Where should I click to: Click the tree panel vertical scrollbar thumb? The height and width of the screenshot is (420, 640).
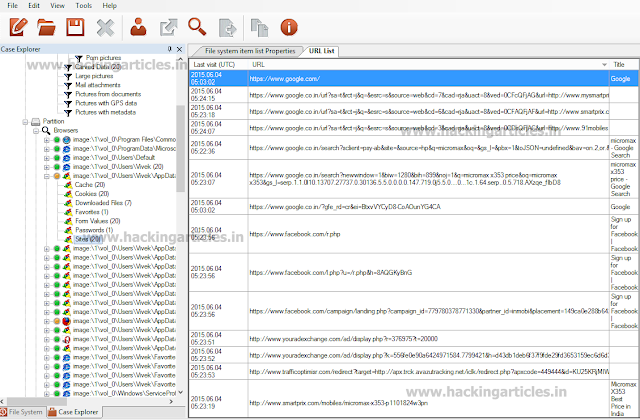(x=180, y=148)
